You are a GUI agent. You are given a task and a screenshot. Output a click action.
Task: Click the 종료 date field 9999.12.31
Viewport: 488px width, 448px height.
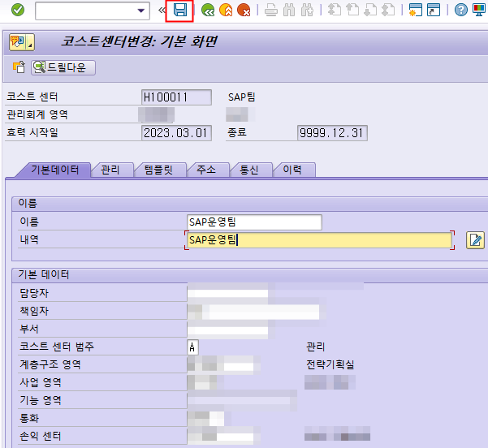pos(332,133)
